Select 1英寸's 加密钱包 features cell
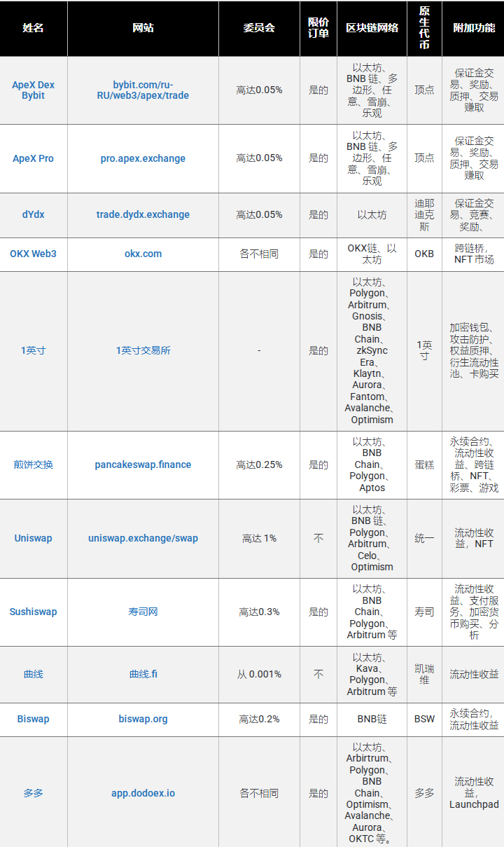The height and width of the screenshot is (847, 504). tap(473, 350)
